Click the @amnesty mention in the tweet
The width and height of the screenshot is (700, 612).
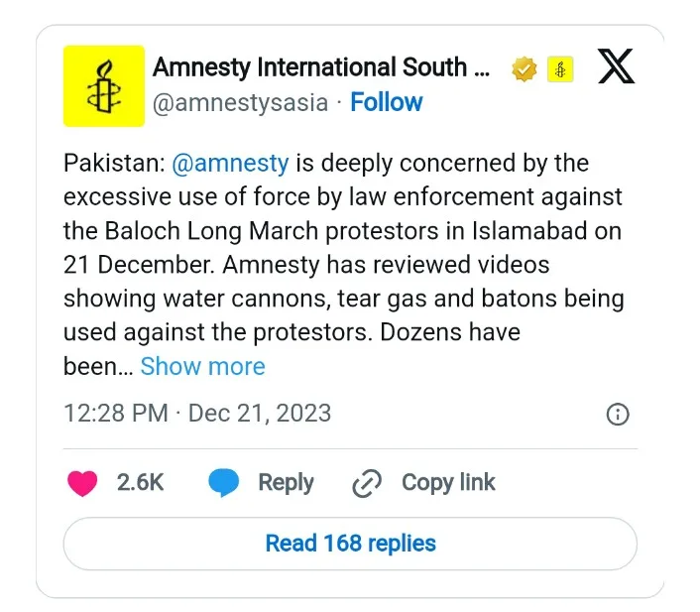[230, 163]
